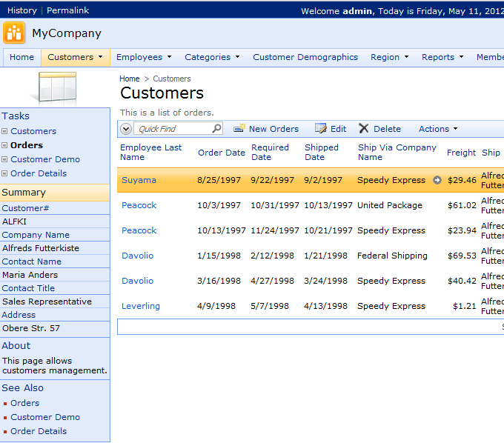Viewport: 504px width, 443px height.
Task: Click the arrow icon in Suyama row
Action: (437, 180)
